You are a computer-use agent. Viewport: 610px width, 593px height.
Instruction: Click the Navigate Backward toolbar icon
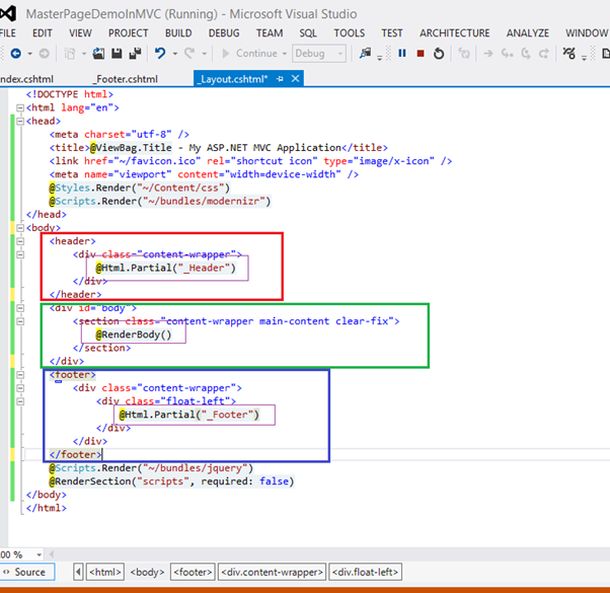[x=15, y=53]
